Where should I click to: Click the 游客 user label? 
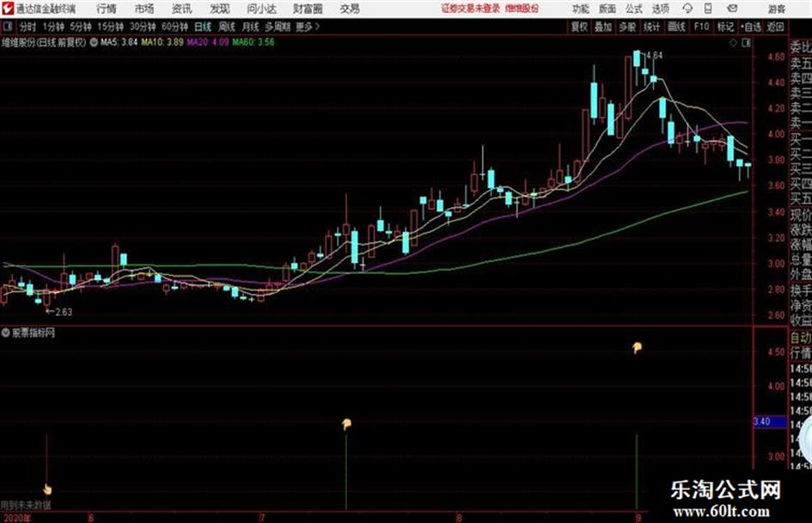(x=776, y=9)
